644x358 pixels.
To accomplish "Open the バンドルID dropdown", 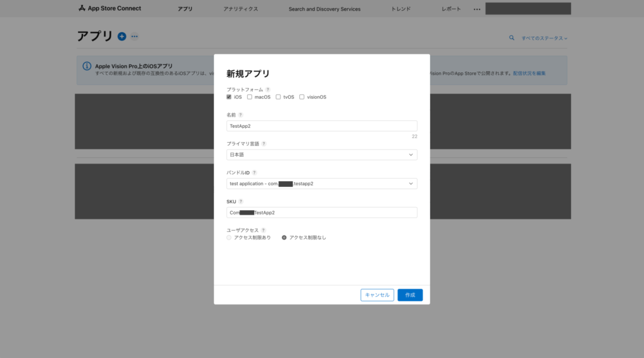I will coord(321,184).
